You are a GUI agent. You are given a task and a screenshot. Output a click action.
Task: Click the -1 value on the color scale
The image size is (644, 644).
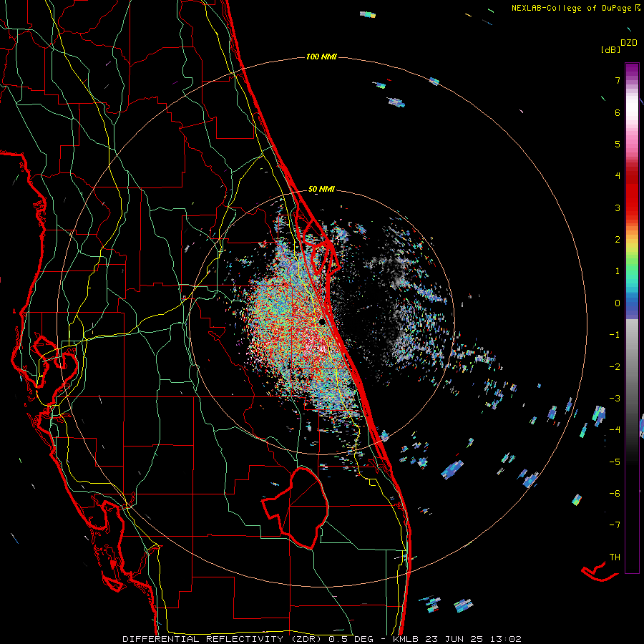click(x=615, y=335)
